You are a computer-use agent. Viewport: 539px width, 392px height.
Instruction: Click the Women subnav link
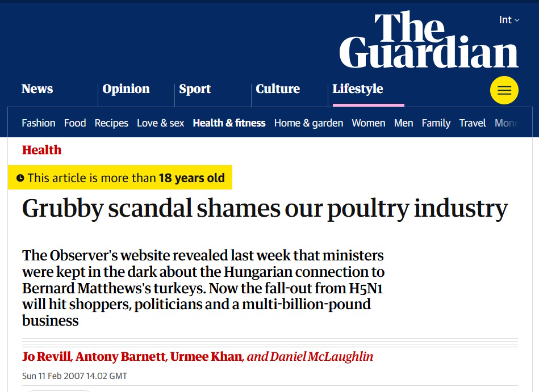coord(369,123)
